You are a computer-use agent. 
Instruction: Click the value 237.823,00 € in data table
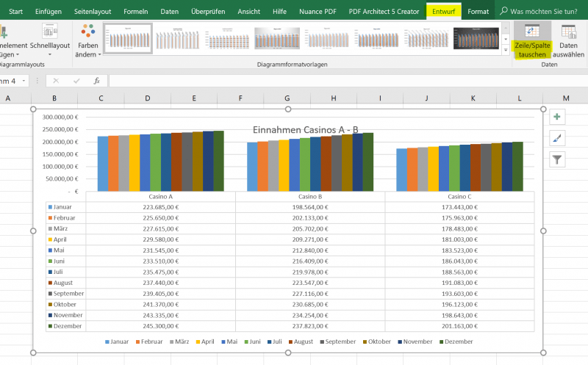(310, 326)
